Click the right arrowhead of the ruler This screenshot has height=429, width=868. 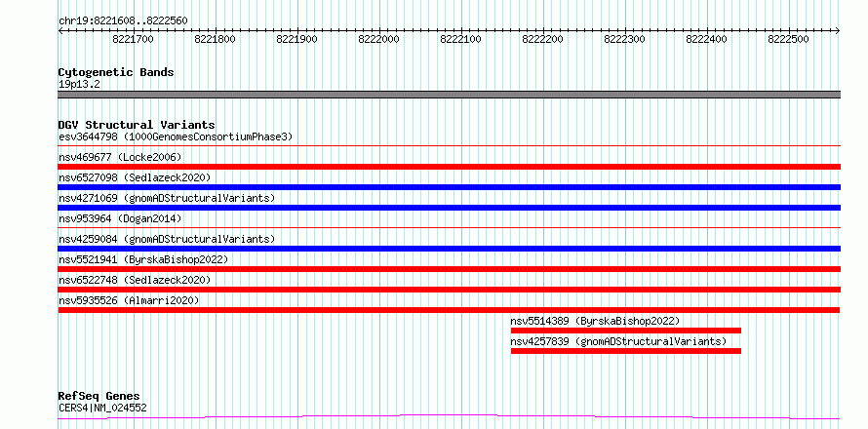pos(838,31)
